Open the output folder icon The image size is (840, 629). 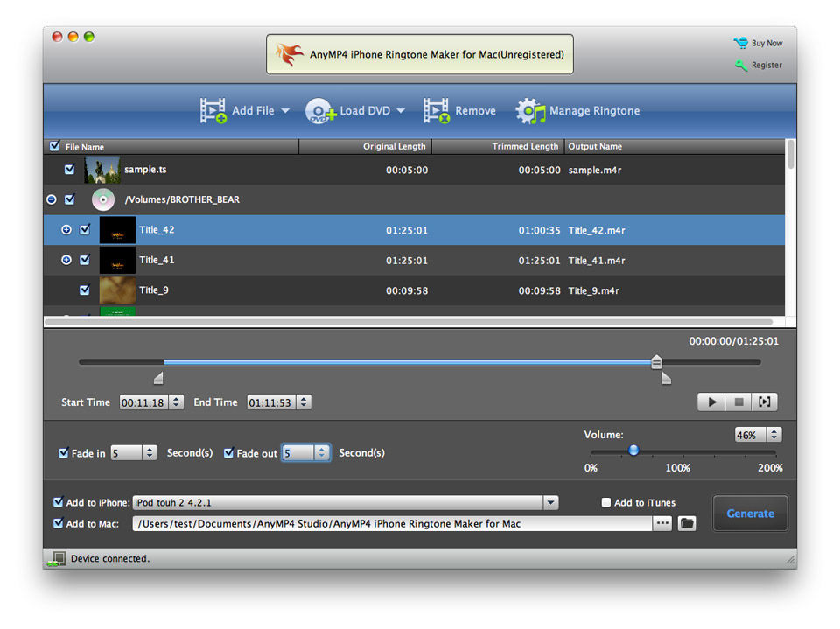pyautogui.click(x=687, y=523)
